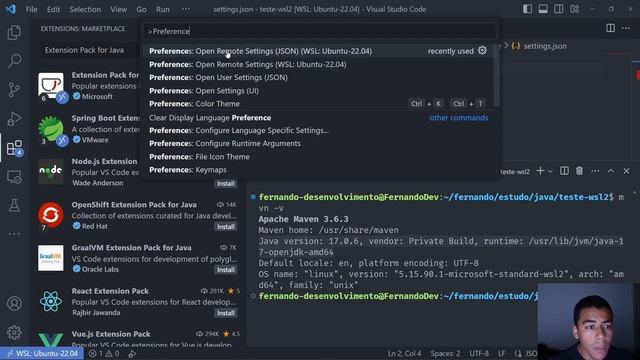Split the editor right
This screenshot has width=640, height=360.
[x=611, y=28]
